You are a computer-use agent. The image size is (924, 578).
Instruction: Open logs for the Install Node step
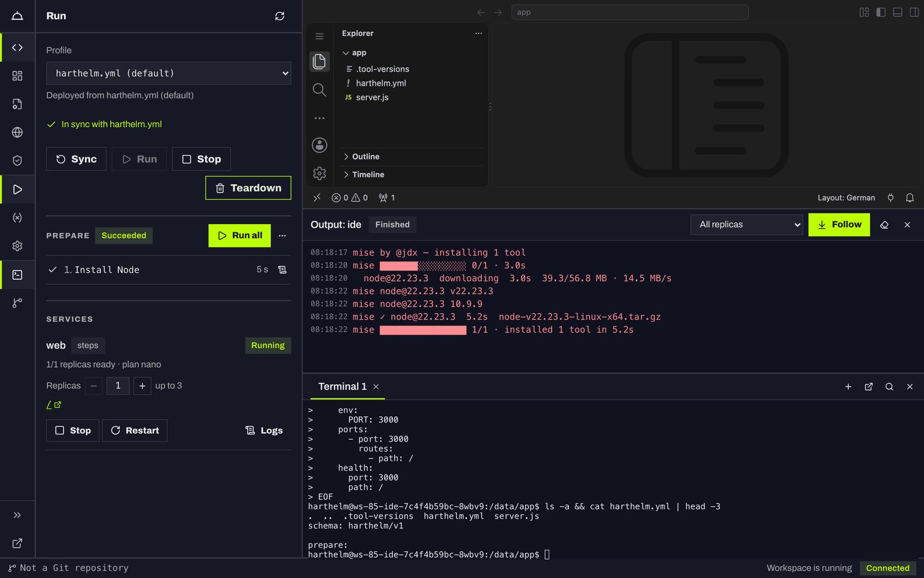tap(282, 270)
